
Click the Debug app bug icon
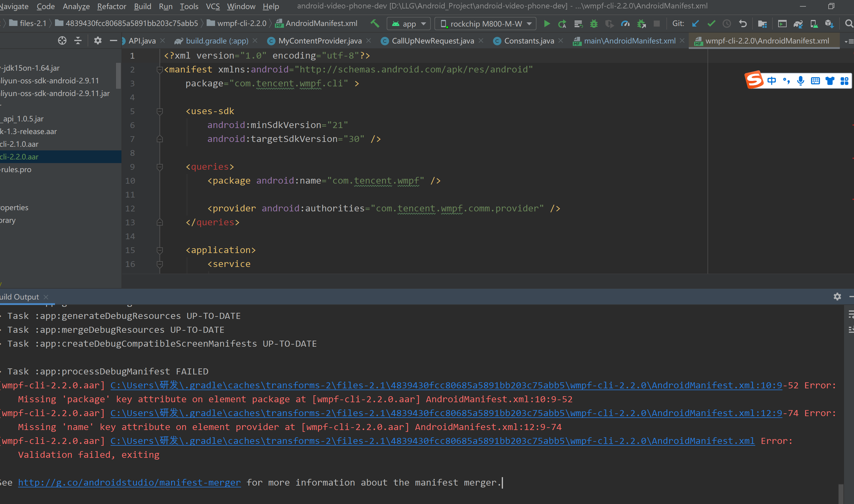(x=594, y=24)
